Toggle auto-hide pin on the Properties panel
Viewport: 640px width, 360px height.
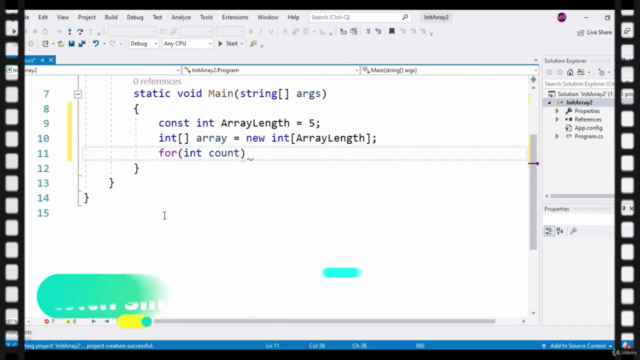[623, 209]
